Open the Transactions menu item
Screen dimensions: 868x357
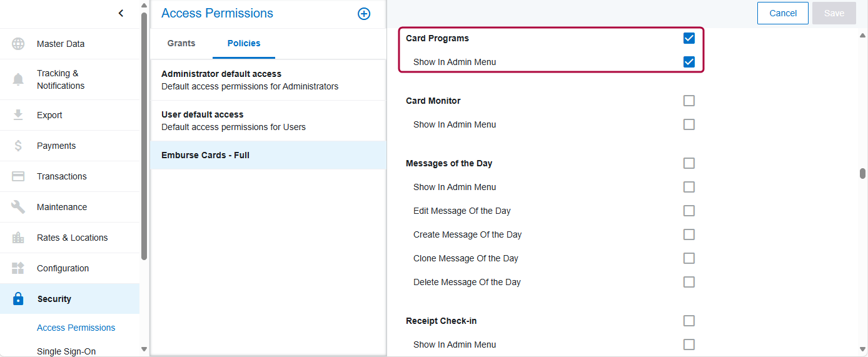tap(69, 176)
